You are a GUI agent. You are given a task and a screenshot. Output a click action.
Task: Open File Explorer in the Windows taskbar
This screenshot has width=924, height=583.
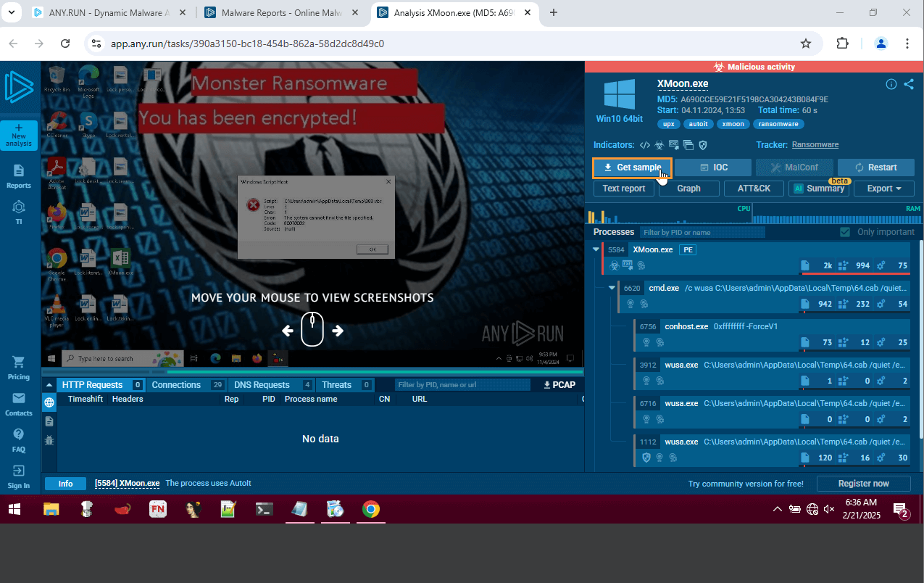[x=50, y=509]
